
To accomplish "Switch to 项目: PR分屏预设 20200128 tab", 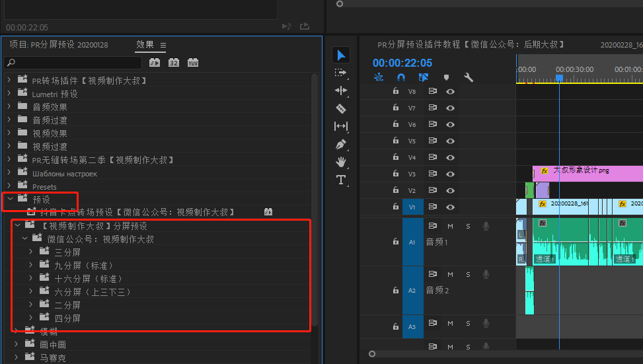I will point(59,45).
